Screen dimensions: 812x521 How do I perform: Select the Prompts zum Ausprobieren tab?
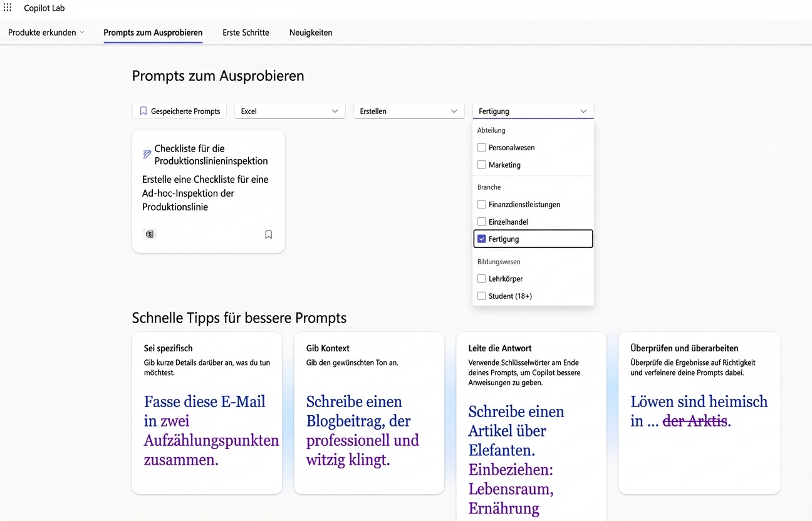click(153, 32)
